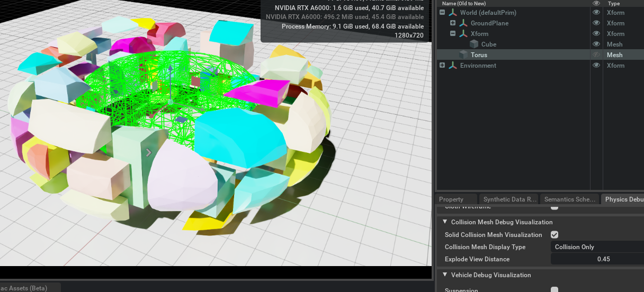Click the Xform prim axis icon
The width and height of the screenshot is (644, 292).
point(463,34)
